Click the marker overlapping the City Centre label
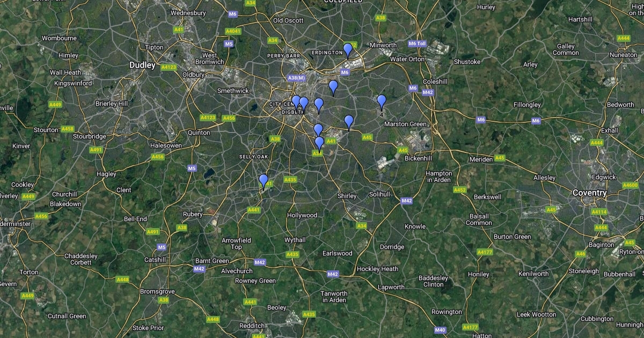The height and width of the screenshot is (338, 644). tap(296, 102)
